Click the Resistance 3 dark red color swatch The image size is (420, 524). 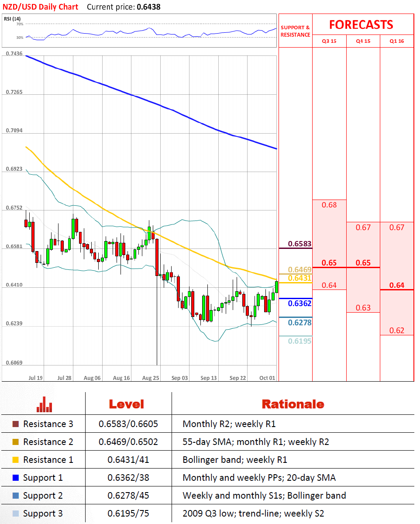[16, 424]
